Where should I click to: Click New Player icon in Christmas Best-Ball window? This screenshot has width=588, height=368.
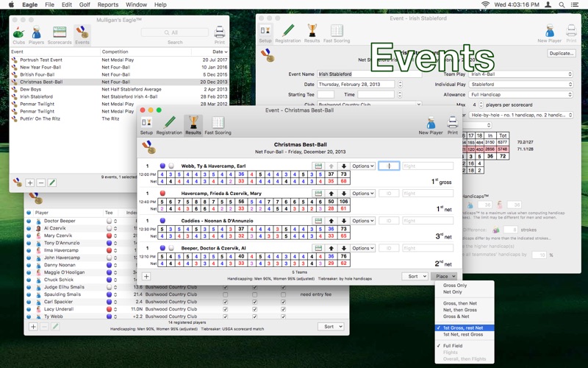(x=431, y=126)
